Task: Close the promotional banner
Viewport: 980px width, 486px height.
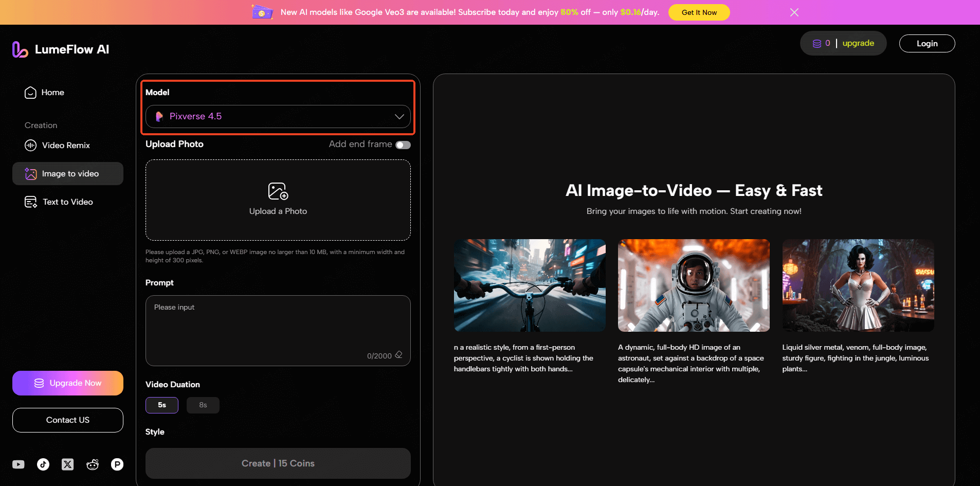Action: click(794, 12)
